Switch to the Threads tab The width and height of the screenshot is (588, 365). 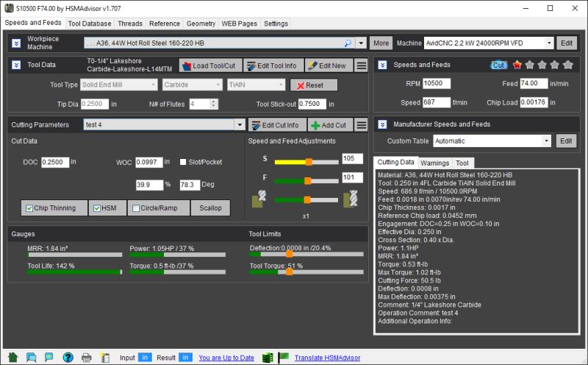tap(130, 24)
